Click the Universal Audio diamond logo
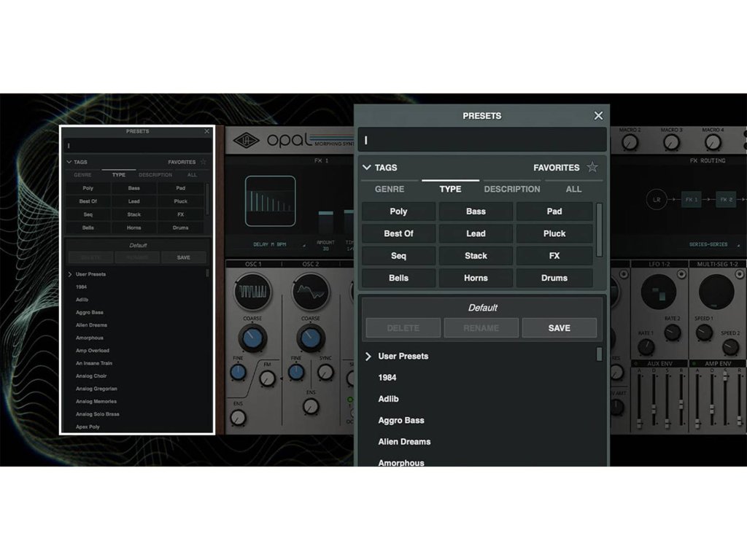 (x=246, y=141)
